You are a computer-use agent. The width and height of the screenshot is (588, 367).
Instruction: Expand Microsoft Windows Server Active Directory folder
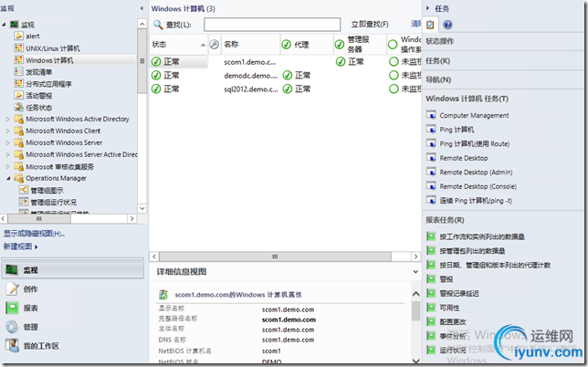8,154
